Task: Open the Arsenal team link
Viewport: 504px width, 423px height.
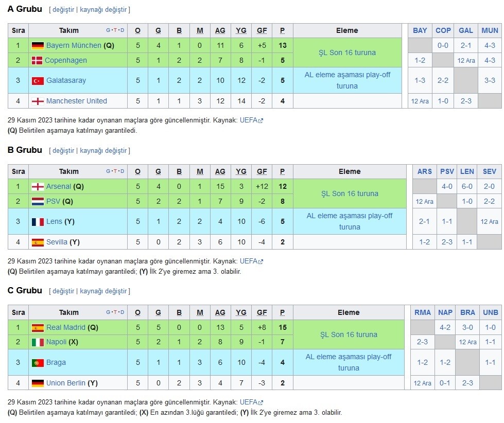Action: click(x=59, y=186)
